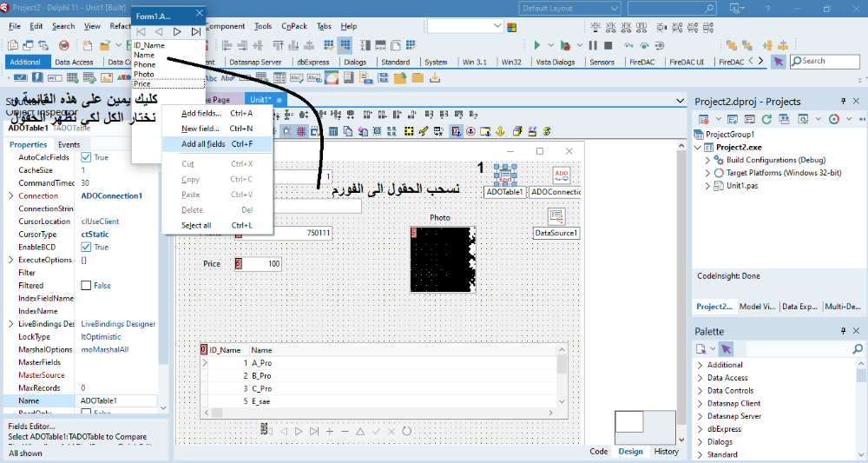This screenshot has height=463, width=868.
Task: Click the New Items icon in the main toolbar
Action: (88, 45)
